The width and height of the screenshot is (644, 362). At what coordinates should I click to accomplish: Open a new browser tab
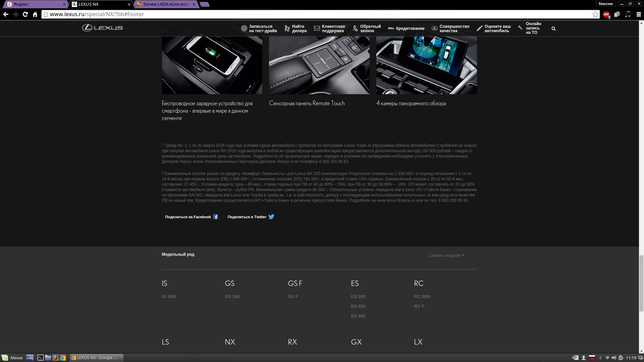coord(204,4)
